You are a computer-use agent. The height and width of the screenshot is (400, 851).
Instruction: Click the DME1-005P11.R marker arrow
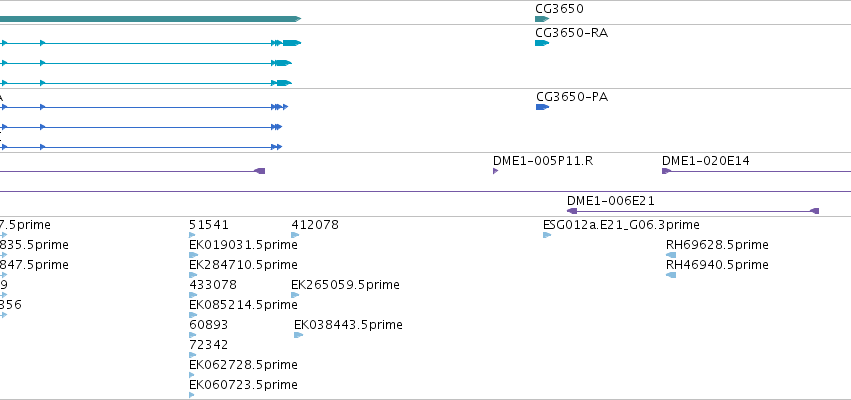point(496,171)
